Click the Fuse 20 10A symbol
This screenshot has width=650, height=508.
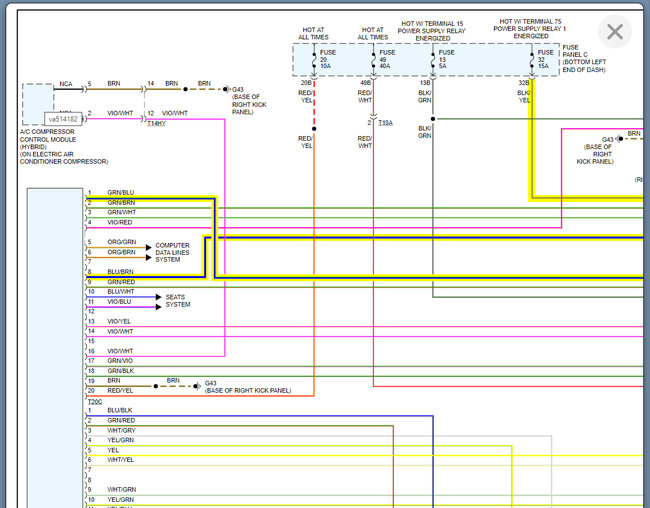point(316,59)
